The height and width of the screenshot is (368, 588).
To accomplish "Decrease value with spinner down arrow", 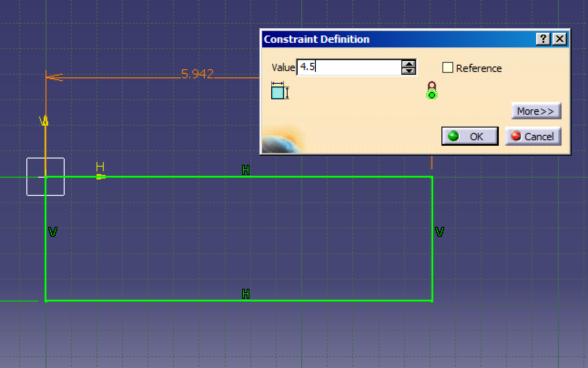I will tap(409, 71).
